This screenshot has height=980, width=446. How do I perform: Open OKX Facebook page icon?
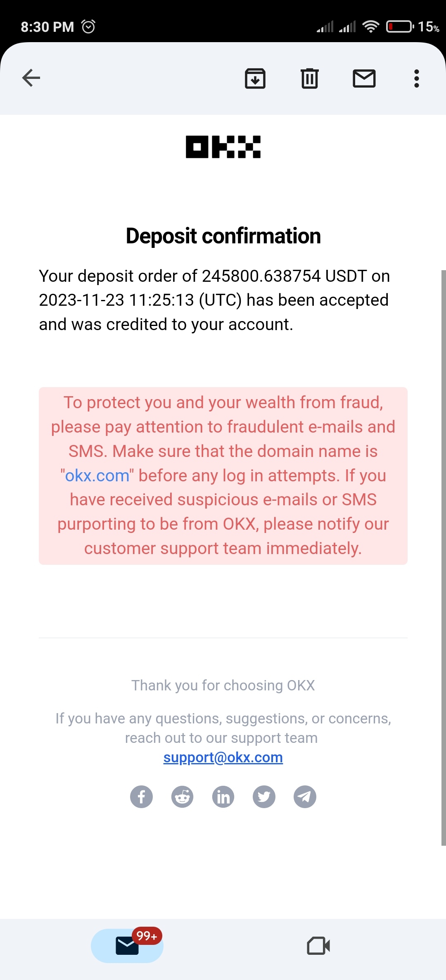[141, 797]
